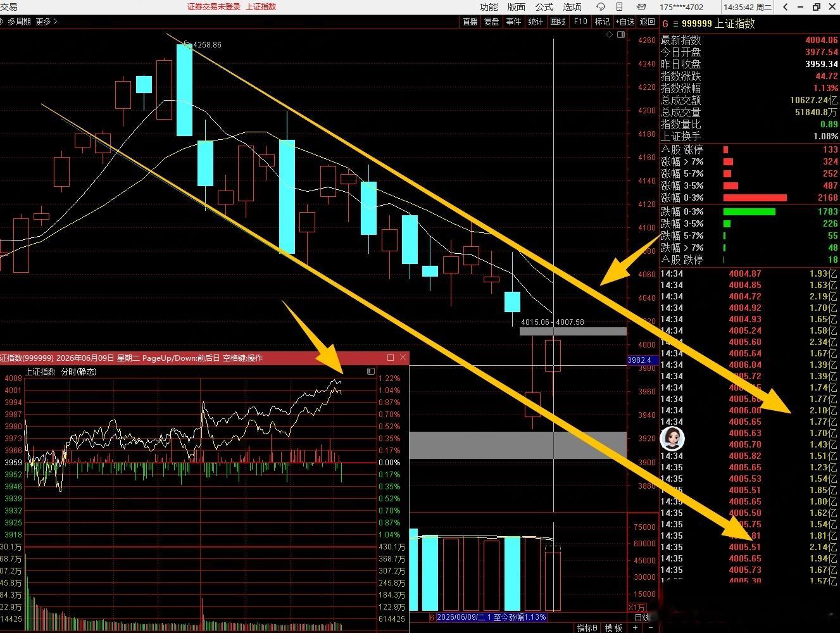
Task: Click the tick row priced 4004.87
Action: tap(749, 273)
